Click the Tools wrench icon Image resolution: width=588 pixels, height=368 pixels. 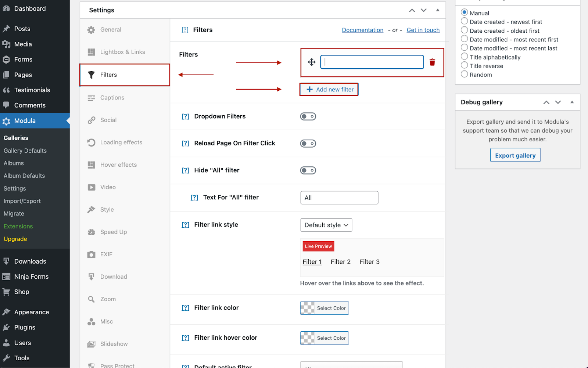coord(6,358)
